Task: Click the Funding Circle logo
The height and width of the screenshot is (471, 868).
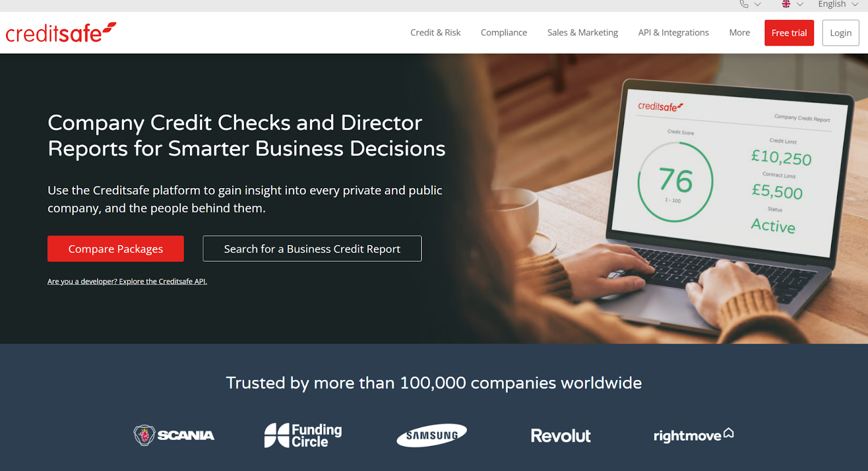Action: pyautogui.click(x=303, y=435)
